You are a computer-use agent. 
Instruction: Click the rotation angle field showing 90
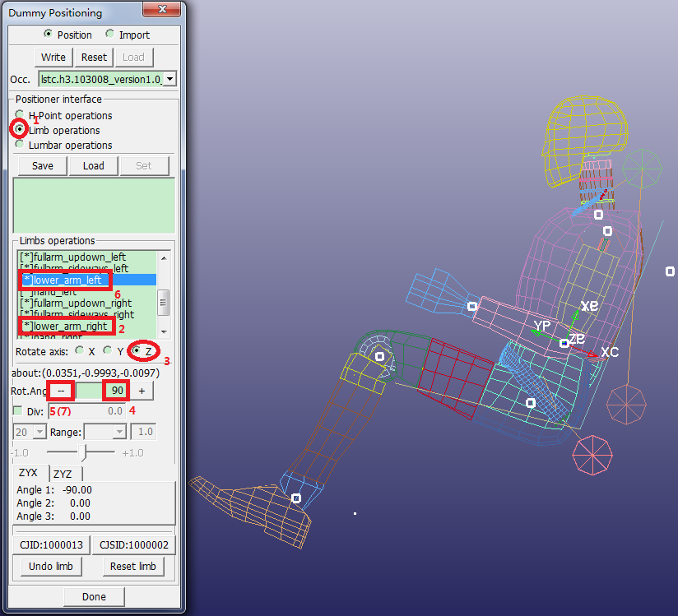click(115, 391)
